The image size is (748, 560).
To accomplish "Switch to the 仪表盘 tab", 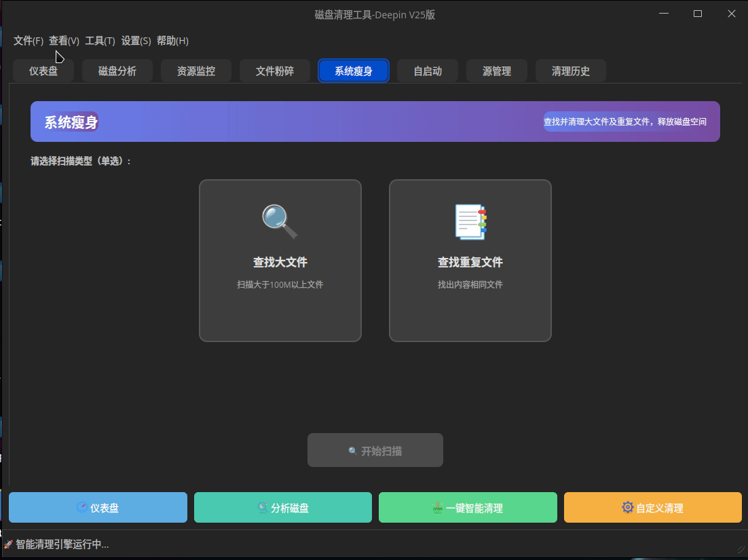I will pos(43,71).
